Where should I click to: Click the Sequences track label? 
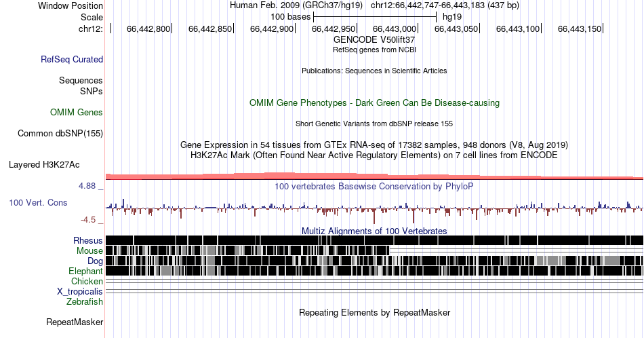coord(81,80)
